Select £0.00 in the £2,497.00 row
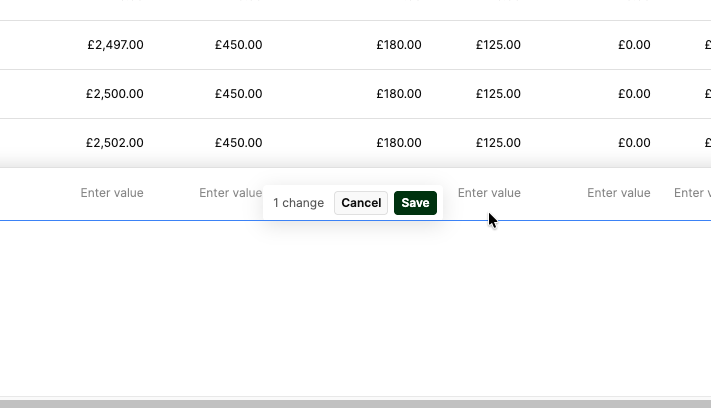711x408 pixels. (x=634, y=45)
